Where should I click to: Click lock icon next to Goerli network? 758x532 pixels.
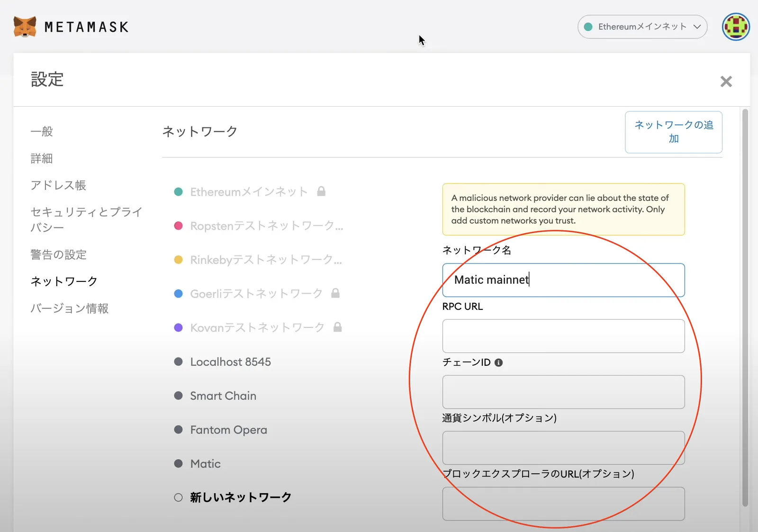coord(335,293)
